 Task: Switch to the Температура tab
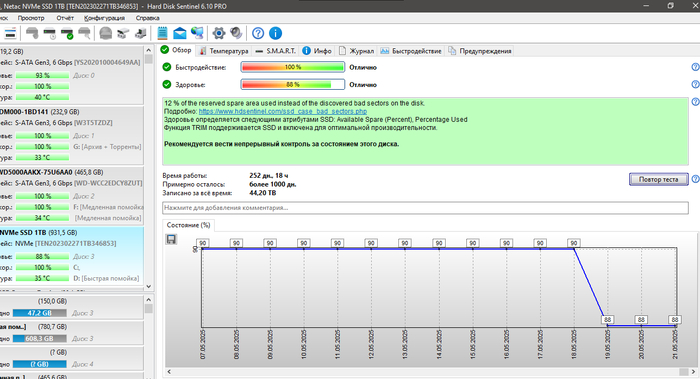click(x=224, y=51)
